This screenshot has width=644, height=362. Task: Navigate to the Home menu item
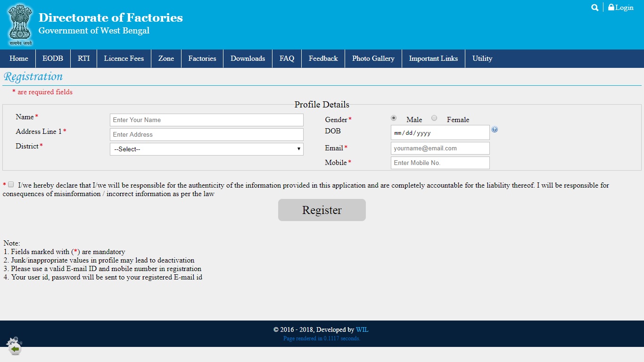point(18,58)
